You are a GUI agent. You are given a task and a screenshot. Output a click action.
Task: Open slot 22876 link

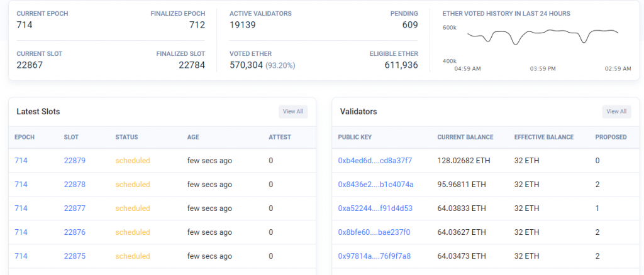(74, 232)
